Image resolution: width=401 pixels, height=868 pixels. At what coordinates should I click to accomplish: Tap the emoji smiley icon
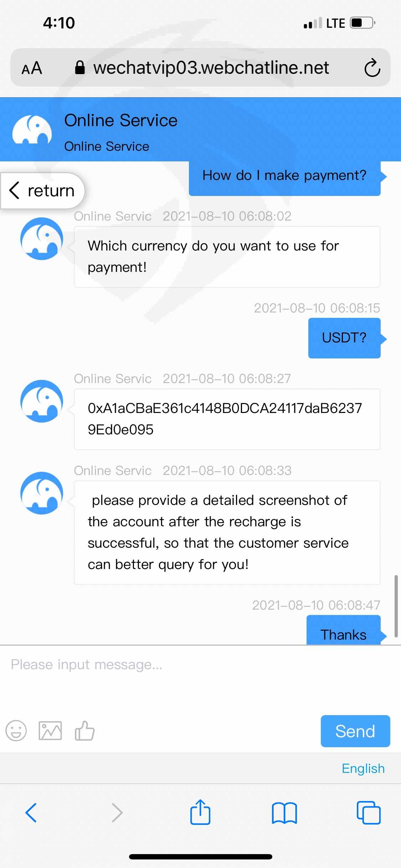(x=16, y=731)
